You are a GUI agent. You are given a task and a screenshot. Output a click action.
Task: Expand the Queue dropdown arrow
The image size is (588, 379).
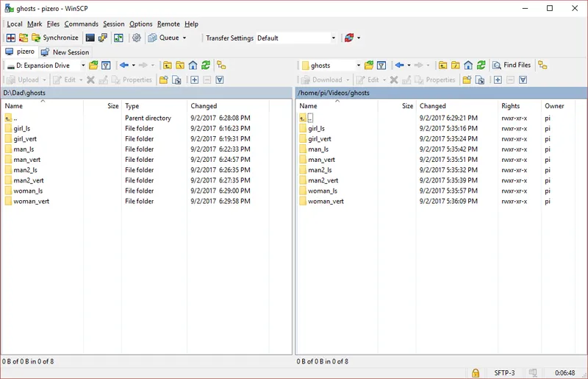(x=184, y=38)
